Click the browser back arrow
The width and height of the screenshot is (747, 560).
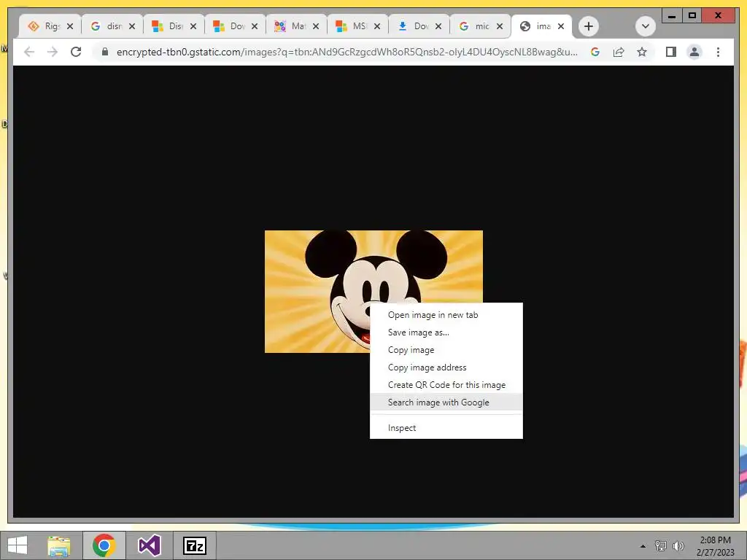coord(29,52)
